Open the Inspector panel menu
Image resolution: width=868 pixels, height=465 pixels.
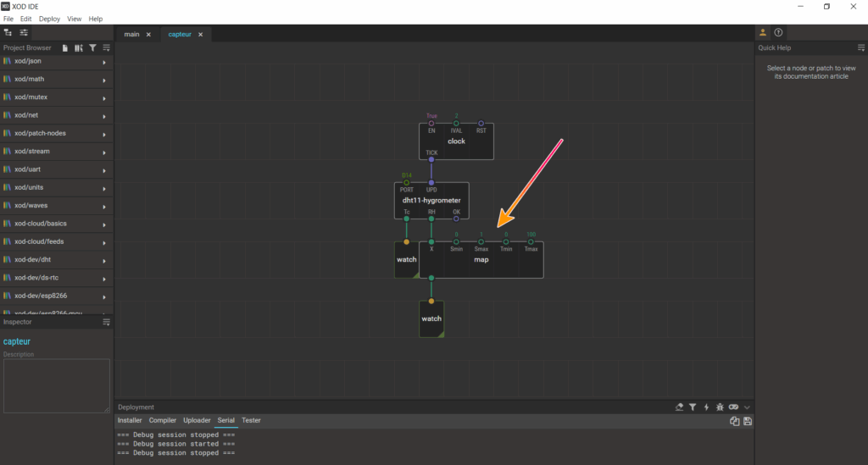(x=106, y=322)
